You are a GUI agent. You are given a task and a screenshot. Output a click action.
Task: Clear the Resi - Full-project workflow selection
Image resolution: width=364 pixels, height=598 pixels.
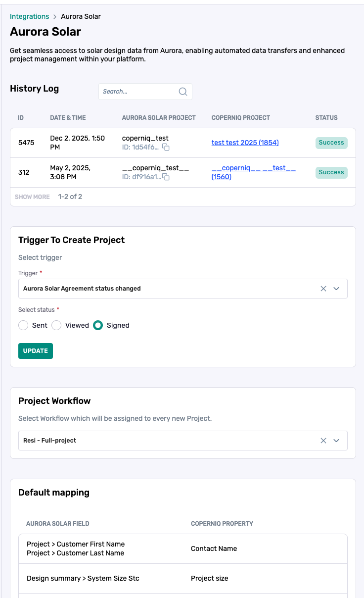coord(323,441)
